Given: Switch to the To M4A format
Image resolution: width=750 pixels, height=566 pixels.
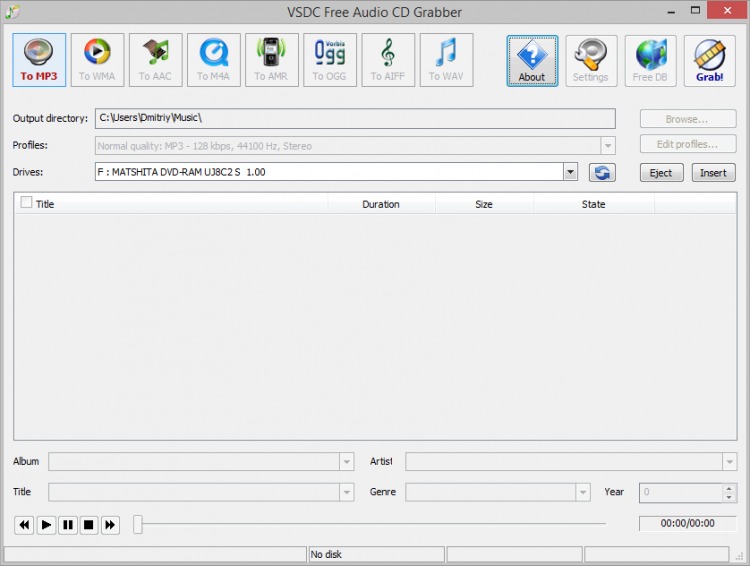Looking at the screenshot, I should tap(214, 60).
